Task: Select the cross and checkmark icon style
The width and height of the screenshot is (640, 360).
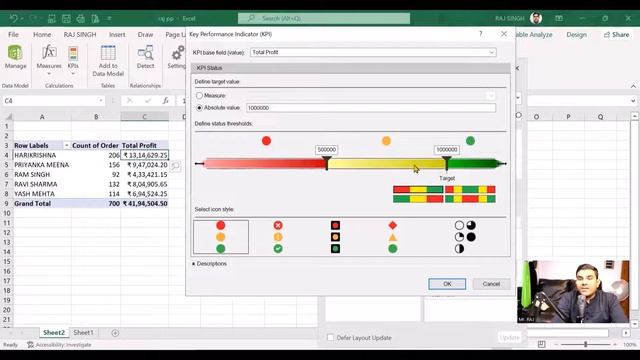Action: click(278, 237)
